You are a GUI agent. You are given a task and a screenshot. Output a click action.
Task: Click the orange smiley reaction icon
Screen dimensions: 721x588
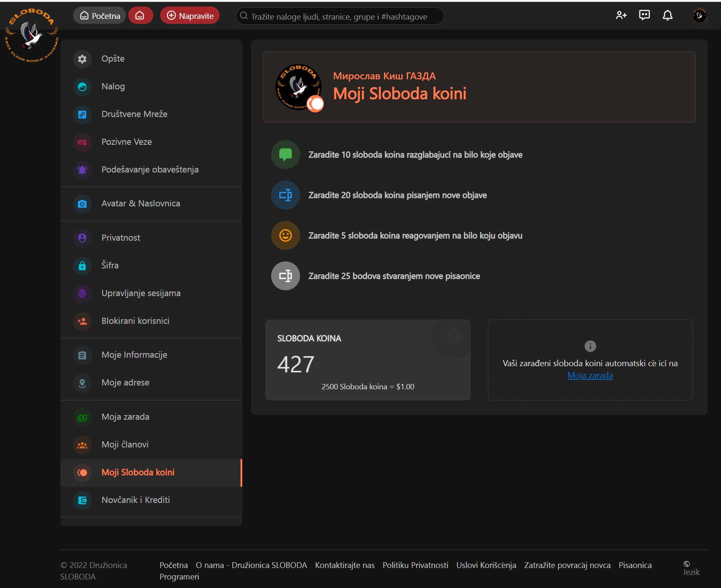[x=285, y=235]
